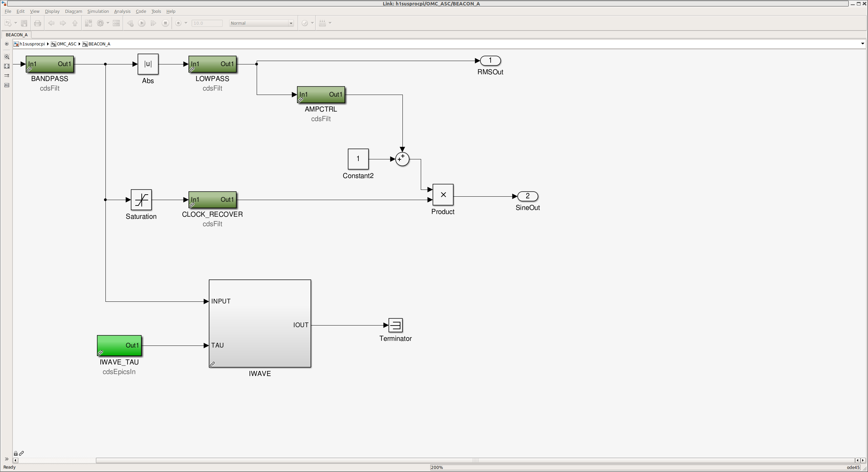
Task: Open the Simulation menu
Action: [98, 11]
